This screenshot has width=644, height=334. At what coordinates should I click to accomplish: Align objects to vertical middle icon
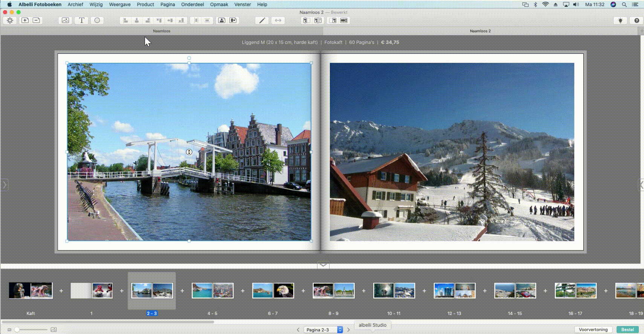170,20
